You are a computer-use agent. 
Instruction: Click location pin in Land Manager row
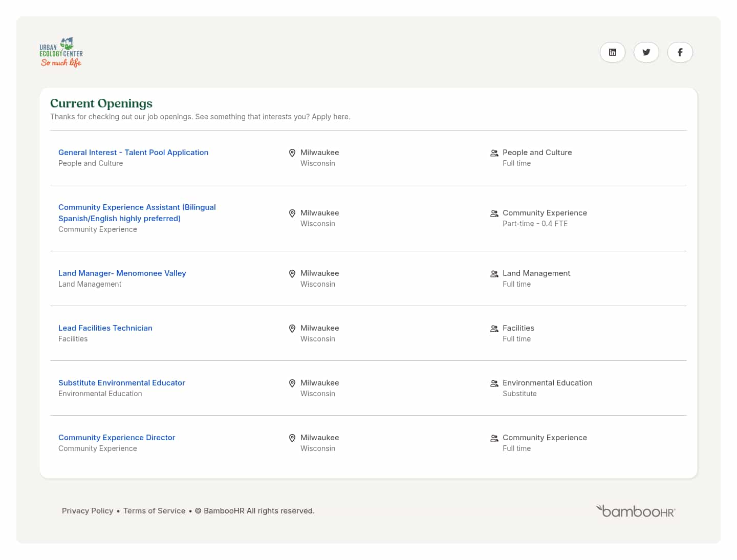(x=292, y=274)
